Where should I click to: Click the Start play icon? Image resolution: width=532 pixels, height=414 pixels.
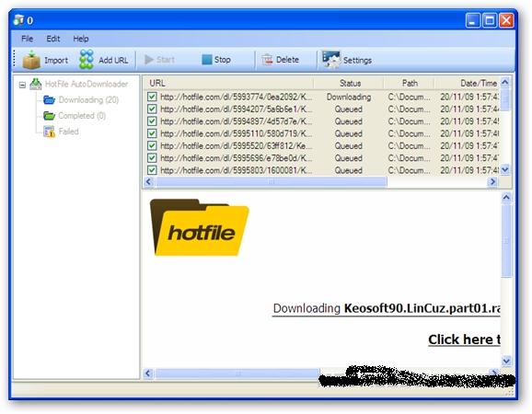click(x=148, y=60)
